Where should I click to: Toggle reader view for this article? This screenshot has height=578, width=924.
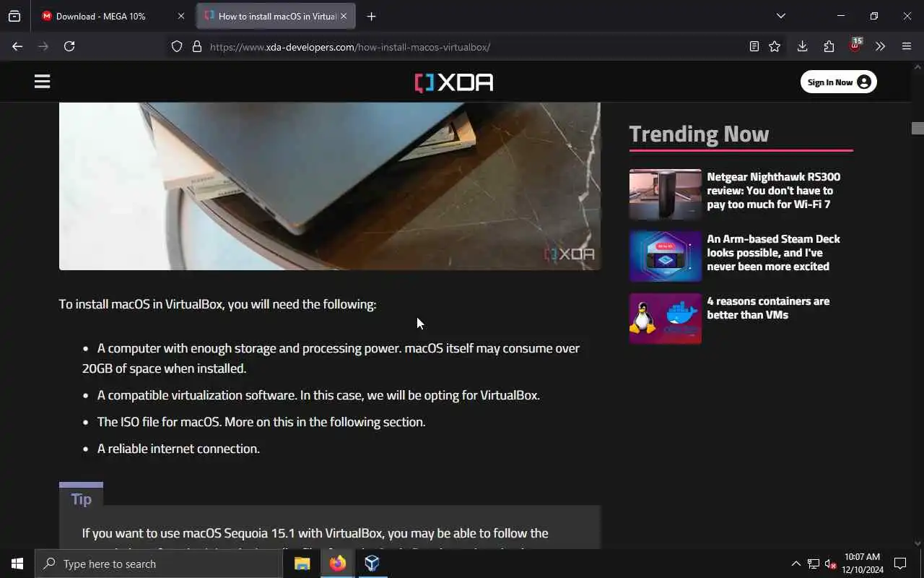click(754, 46)
